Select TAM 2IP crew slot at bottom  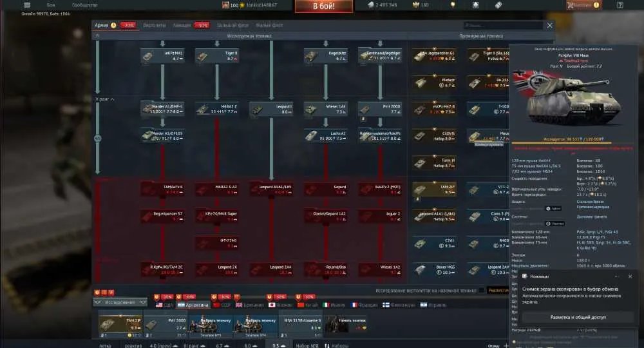120,325
